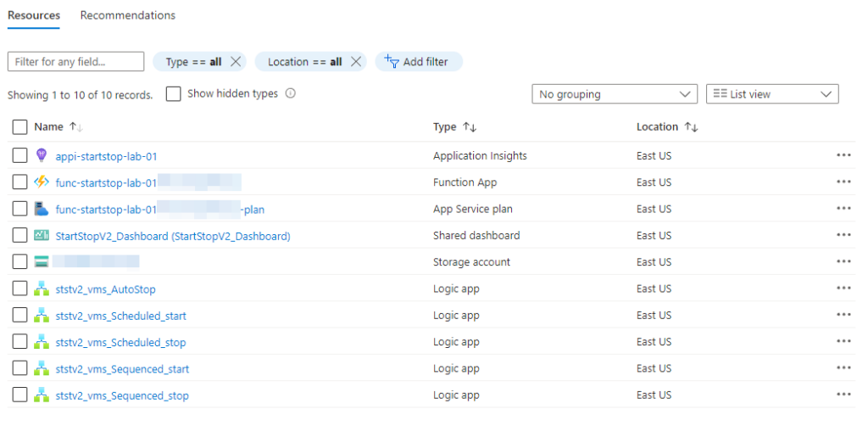Click the Showing 1 to 10 of 10 records text

point(81,95)
